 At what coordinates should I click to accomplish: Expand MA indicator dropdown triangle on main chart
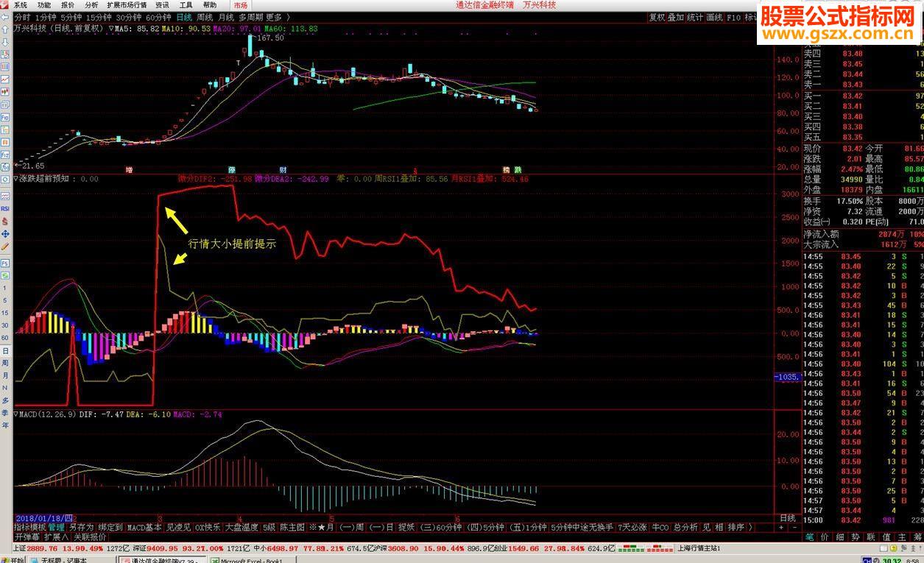(x=111, y=29)
